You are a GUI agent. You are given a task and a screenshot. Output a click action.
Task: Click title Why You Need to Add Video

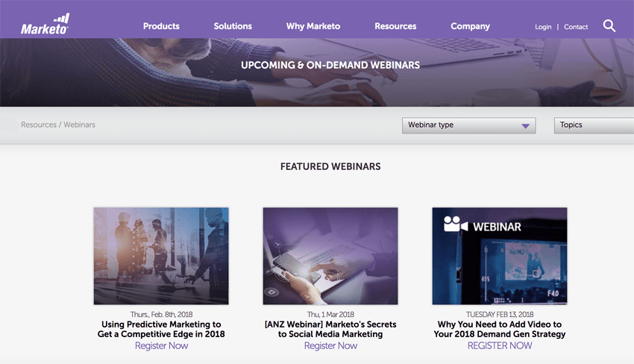500,329
